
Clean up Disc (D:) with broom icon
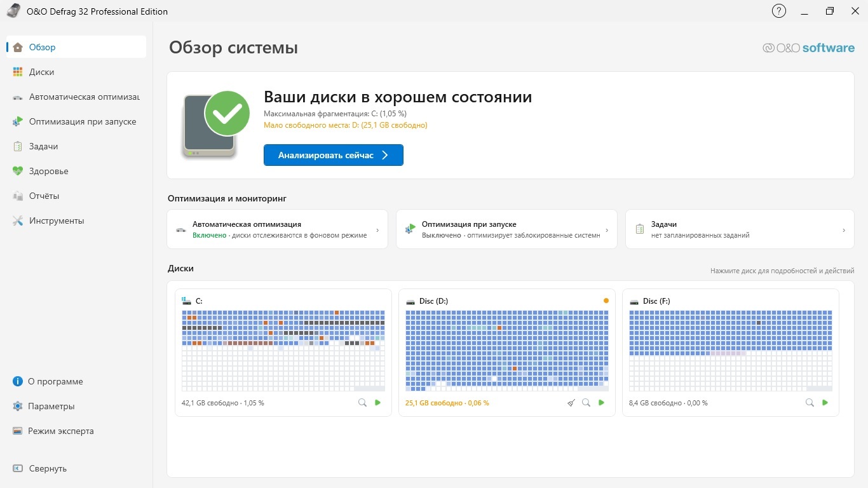571,403
